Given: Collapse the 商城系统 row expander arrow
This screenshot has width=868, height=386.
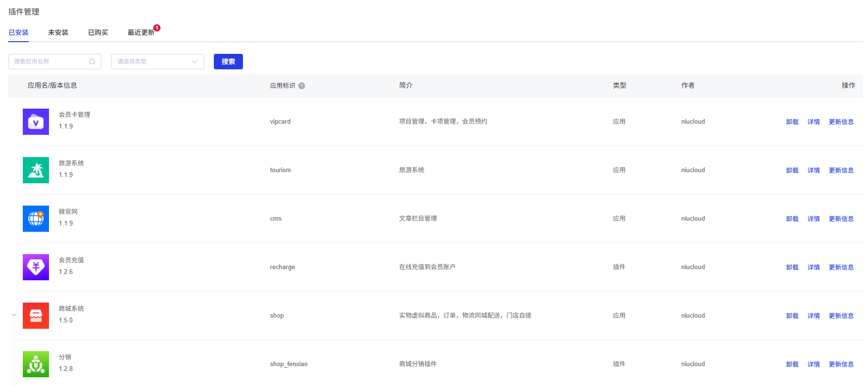Looking at the screenshot, I should [14, 315].
